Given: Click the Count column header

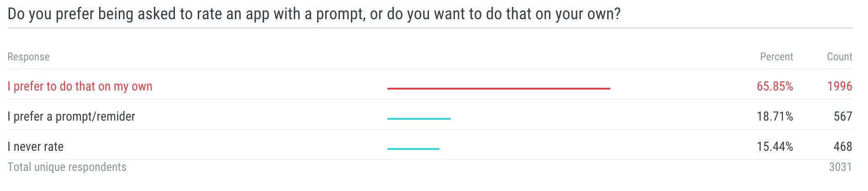Looking at the screenshot, I should tap(839, 57).
